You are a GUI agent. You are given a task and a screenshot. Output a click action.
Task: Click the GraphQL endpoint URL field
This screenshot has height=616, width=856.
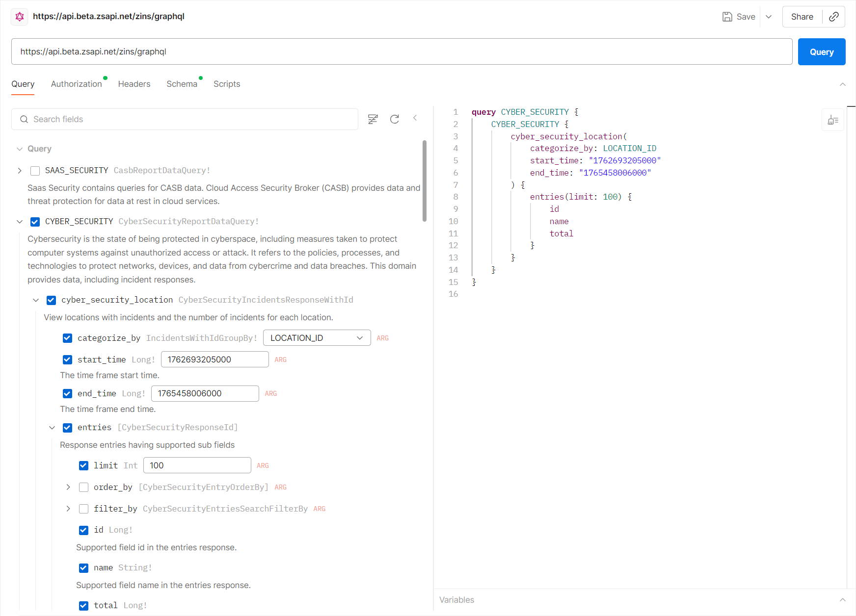402,51
